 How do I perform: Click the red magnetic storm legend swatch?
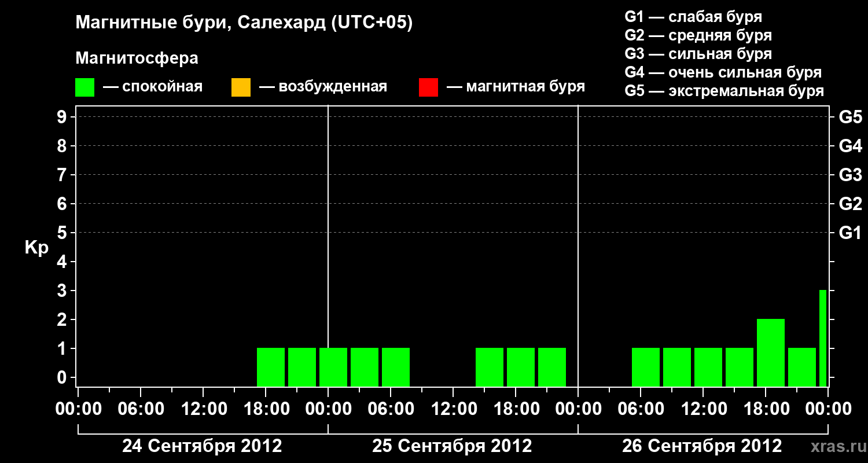click(x=428, y=87)
